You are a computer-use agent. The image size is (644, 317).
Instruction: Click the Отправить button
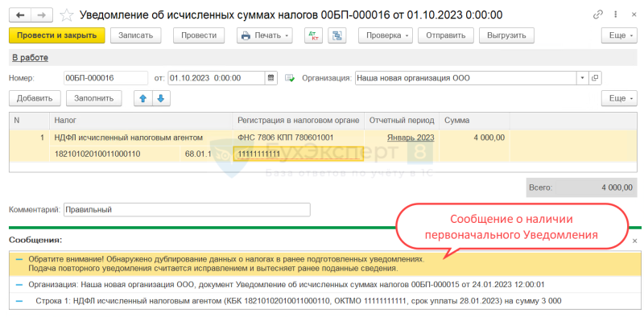tap(446, 35)
